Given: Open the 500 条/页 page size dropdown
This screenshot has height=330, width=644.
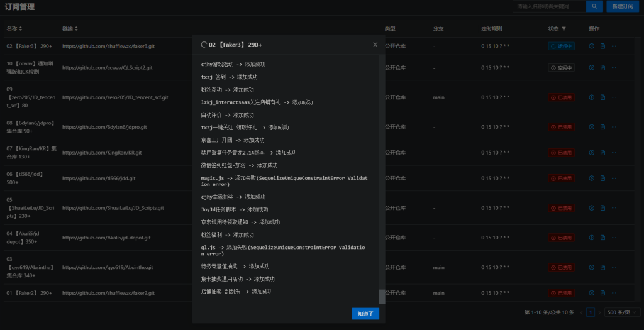Looking at the screenshot, I should [x=621, y=312].
